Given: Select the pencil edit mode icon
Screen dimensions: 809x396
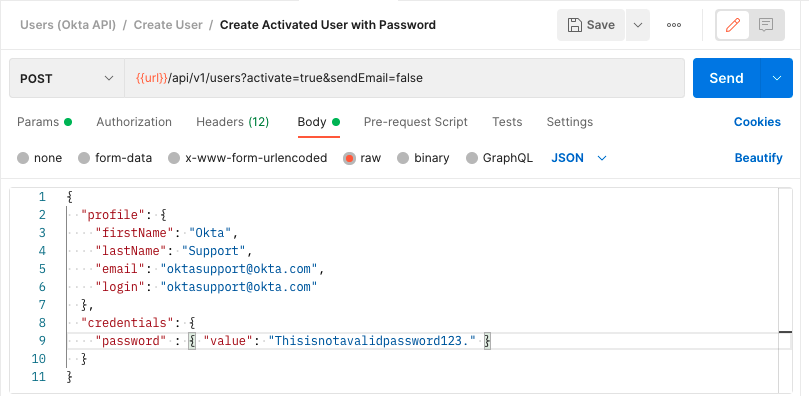Looking at the screenshot, I should [x=733, y=25].
